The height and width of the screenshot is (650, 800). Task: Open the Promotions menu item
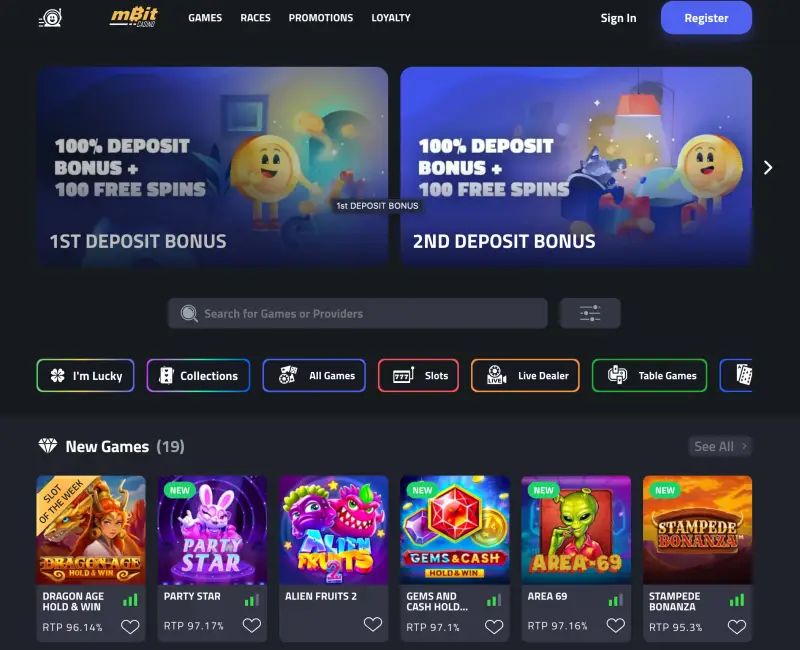321,18
